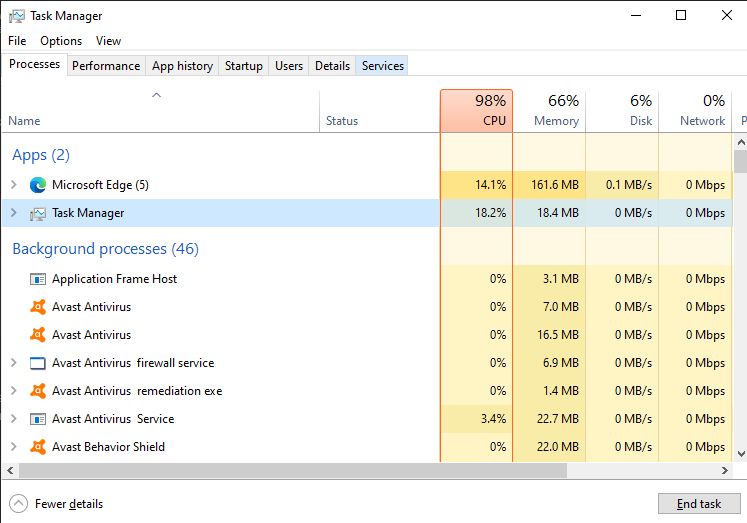Click the Avast Antivirus Service icon
Viewport: 747px width, 523px height.
38,419
